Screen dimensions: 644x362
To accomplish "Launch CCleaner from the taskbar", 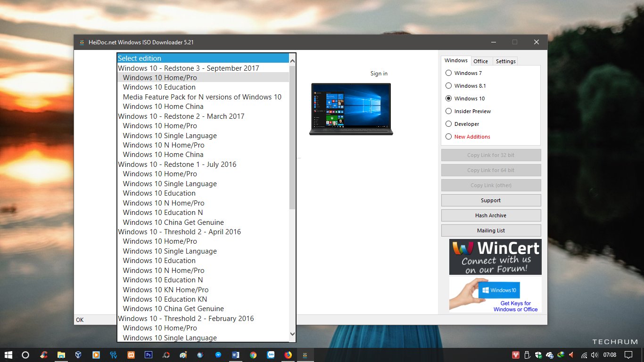I will (x=43, y=355).
